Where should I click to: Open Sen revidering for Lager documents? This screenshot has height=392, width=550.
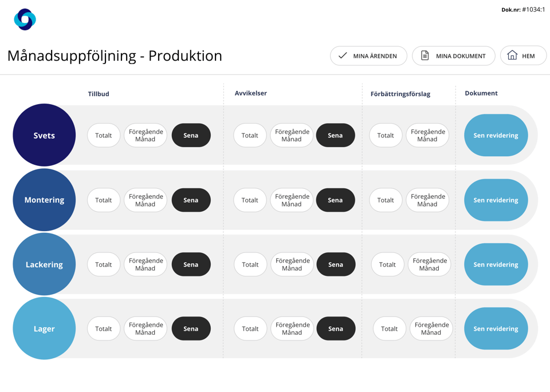pos(495,328)
